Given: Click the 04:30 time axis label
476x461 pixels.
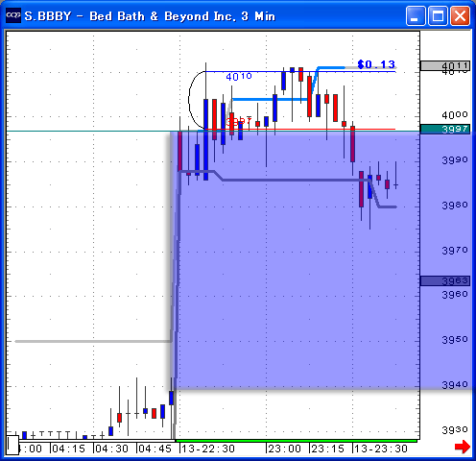Looking at the screenshot, I should click(112, 449).
